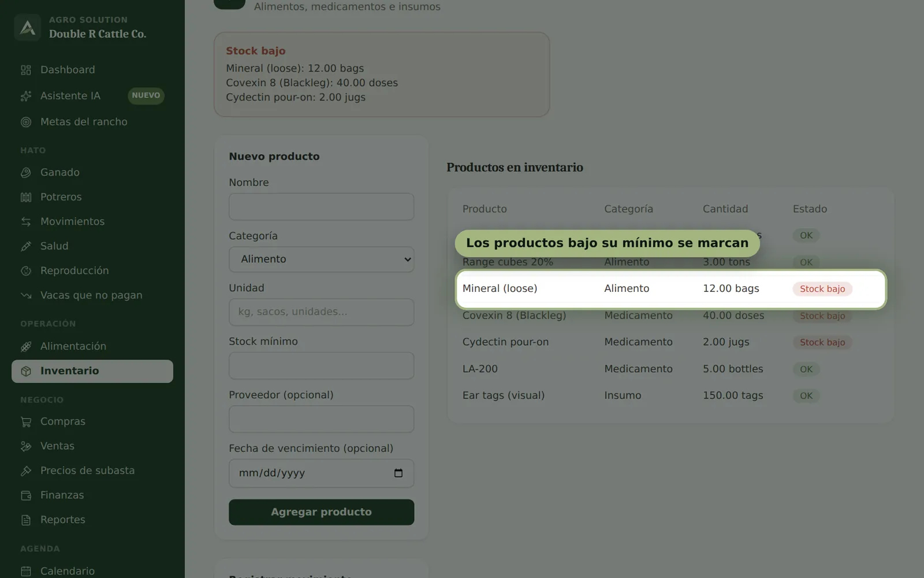Click 2.00 jugs quantity cell

(726, 342)
